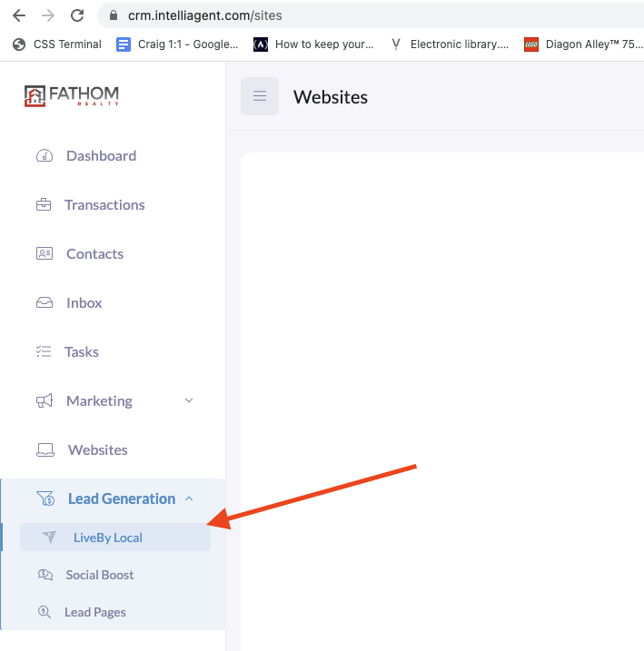Image resolution: width=644 pixels, height=651 pixels.
Task: Click the Websites page heading
Action: 331,97
